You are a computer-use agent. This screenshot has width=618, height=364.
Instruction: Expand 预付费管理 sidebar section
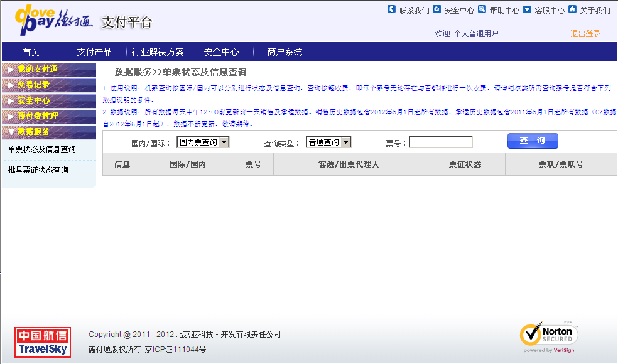(x=38, y=116)
